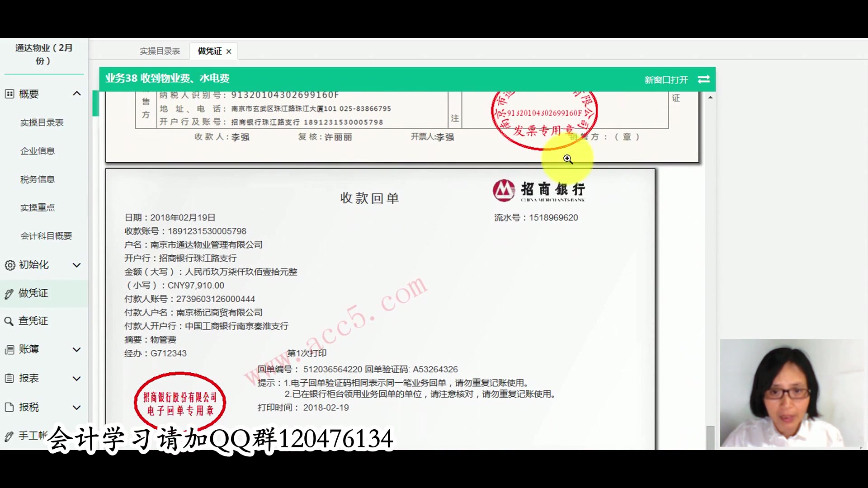
Task: Collapse the 概要 section chevron
Action: (77, 94)
